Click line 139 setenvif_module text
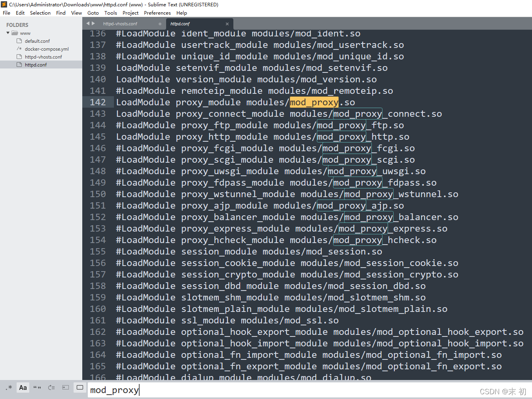 [x=216, y=68]
